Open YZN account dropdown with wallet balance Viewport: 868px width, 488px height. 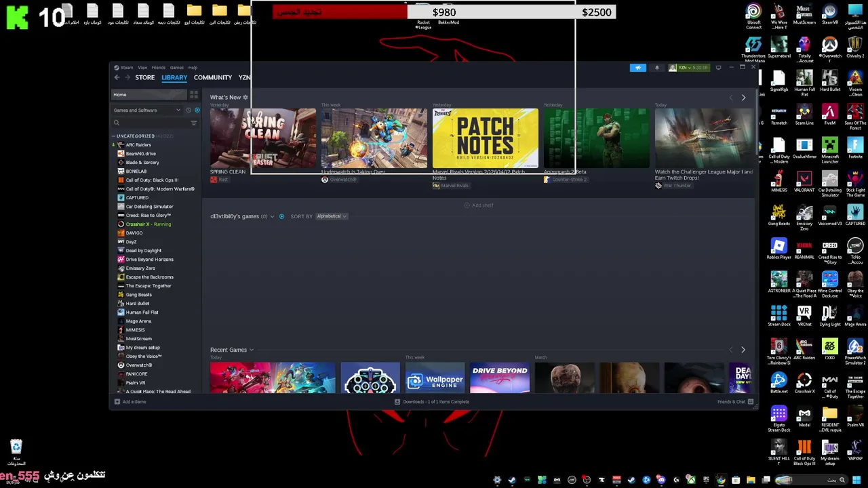tap(688, 68)
